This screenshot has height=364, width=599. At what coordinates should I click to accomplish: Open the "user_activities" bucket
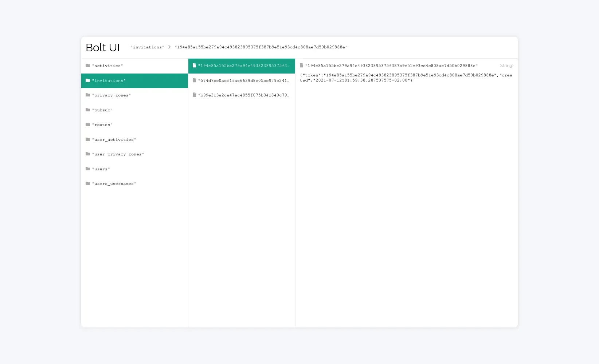tap(134, 139)
